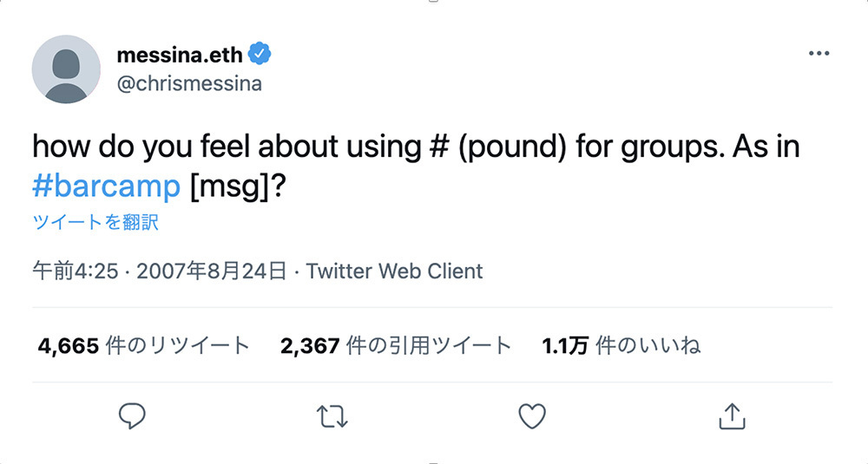
Task: Click the 1.1万 likes count number
Action: (x=565, y=346)
